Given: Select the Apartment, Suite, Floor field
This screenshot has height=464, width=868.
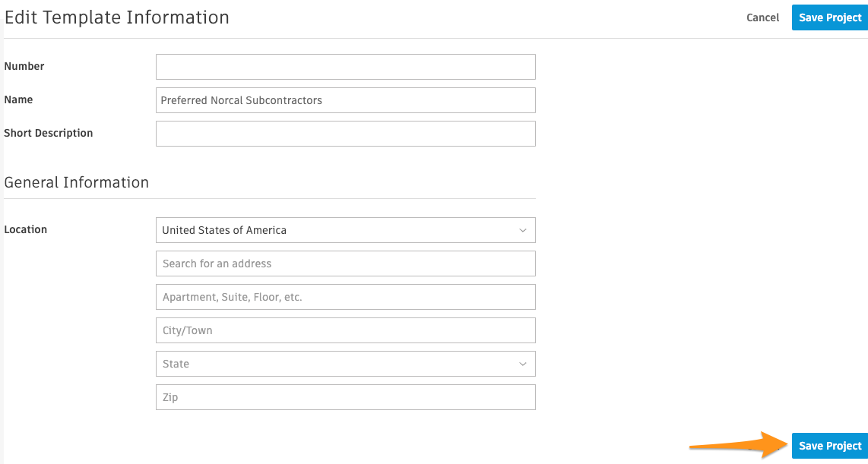Looking at the screenshot, I should [345, 296].
